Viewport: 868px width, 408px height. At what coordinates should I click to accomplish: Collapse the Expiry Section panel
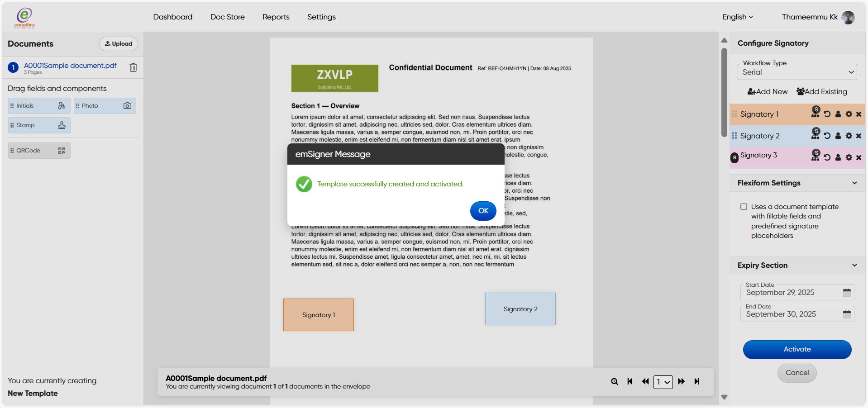coord(854,266)
